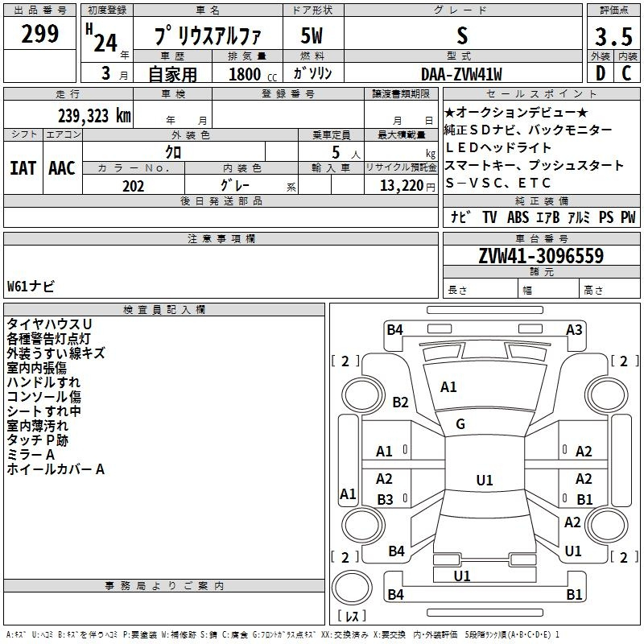This screenshot has width=644, height=644.
Task: Click the front fender mark B2
Action: click(400, 402)
